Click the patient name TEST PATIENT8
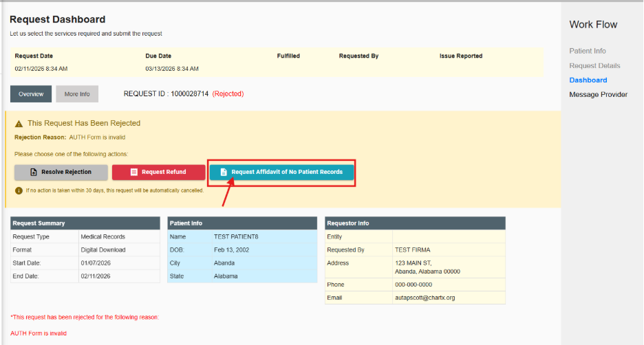Image resolution: width=644 pixels, height=345 pixels. [236, 236]
